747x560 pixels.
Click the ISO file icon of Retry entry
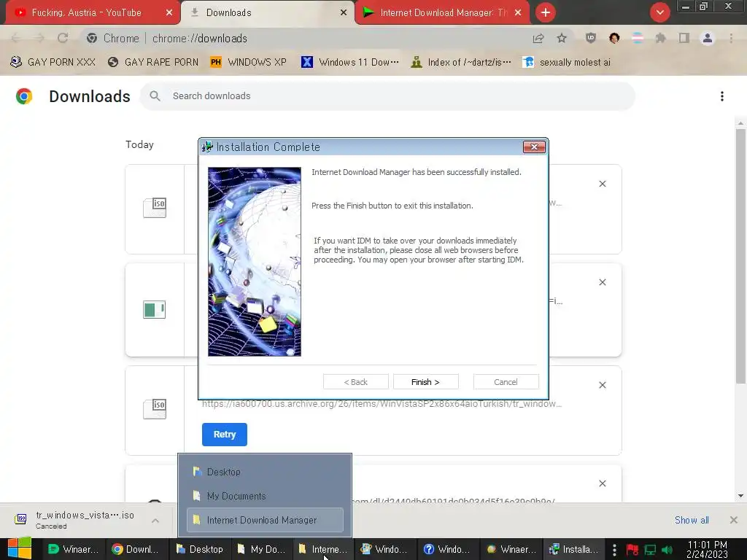155,409
